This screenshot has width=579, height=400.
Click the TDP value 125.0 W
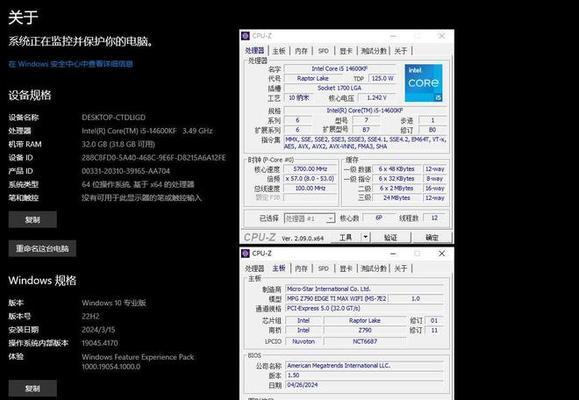point(382,78)
